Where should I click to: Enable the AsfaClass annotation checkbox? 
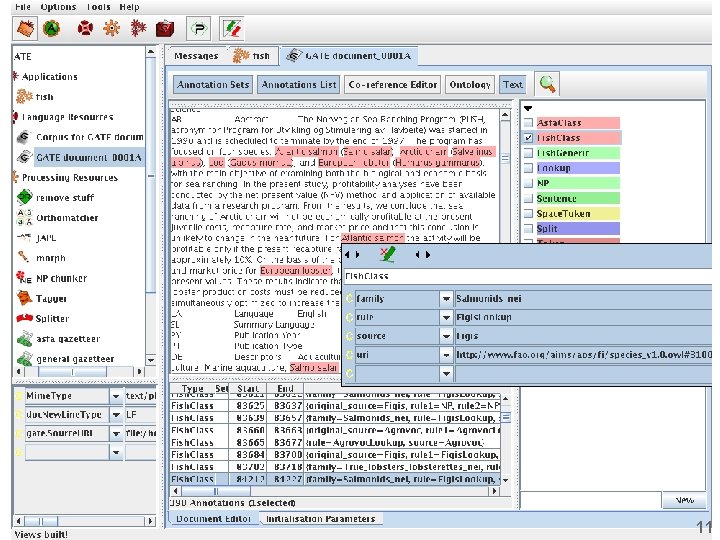(527, 122)
